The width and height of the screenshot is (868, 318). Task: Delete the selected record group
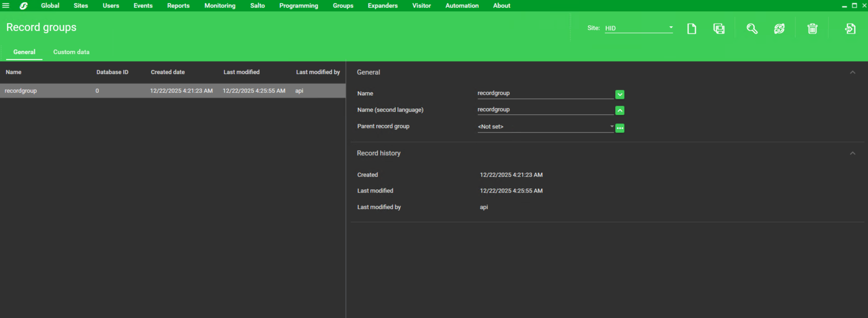point(812,29)
